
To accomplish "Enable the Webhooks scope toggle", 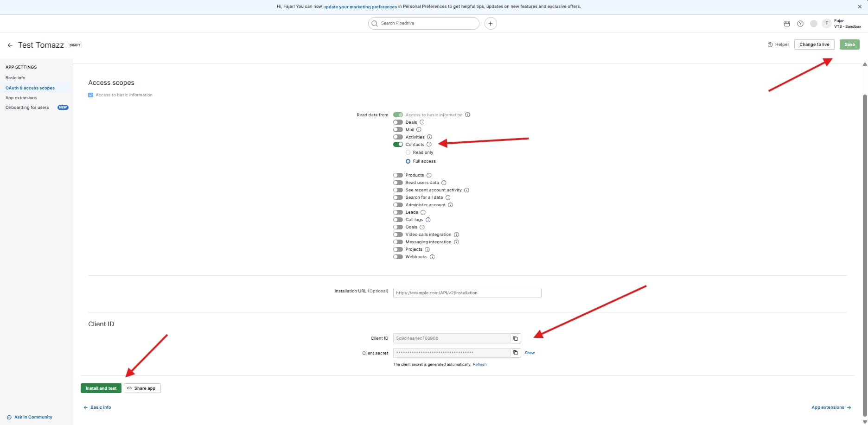I will (398, 257).
